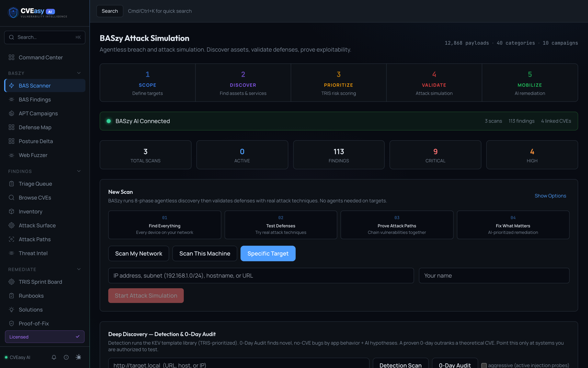The image size is (588, 368).
Task: Click the BAS Findings icon in sidebar
Action: [11, 100]
